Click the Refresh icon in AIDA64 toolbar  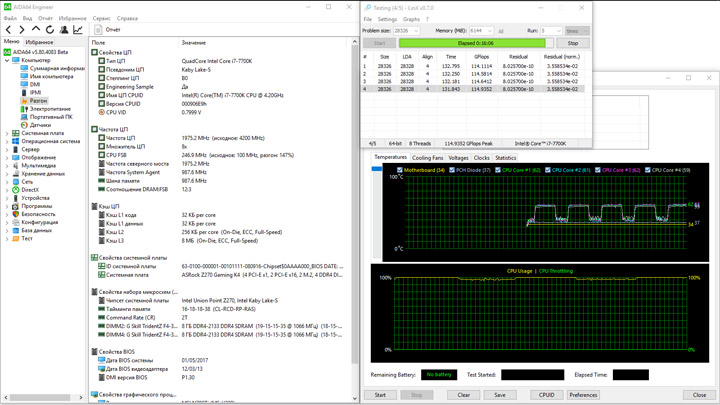pyautogui.click(x=50, y=30)
